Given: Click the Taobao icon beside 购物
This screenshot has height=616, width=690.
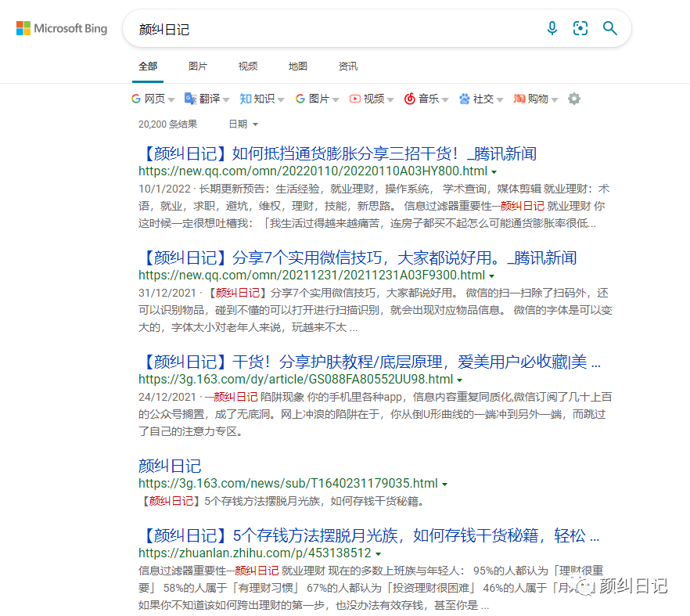Looking at the screenshot, I should click(x=519, y=99).
